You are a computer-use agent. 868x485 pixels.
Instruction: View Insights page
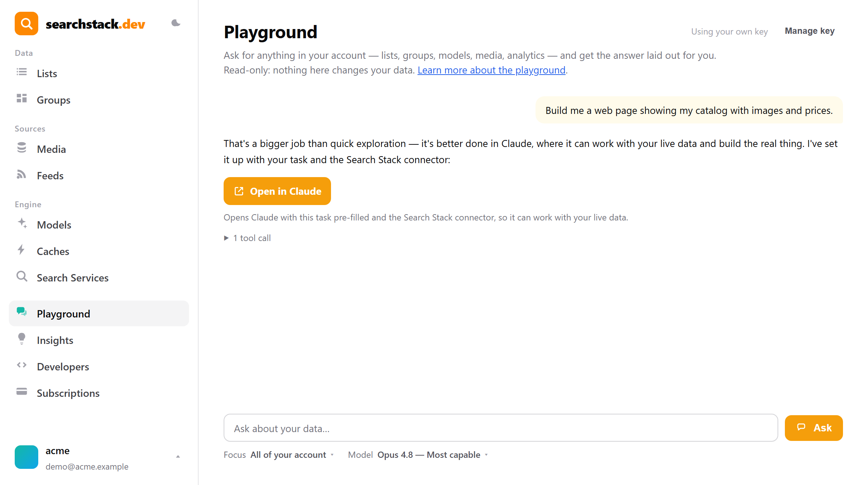(x=99, y=340)
